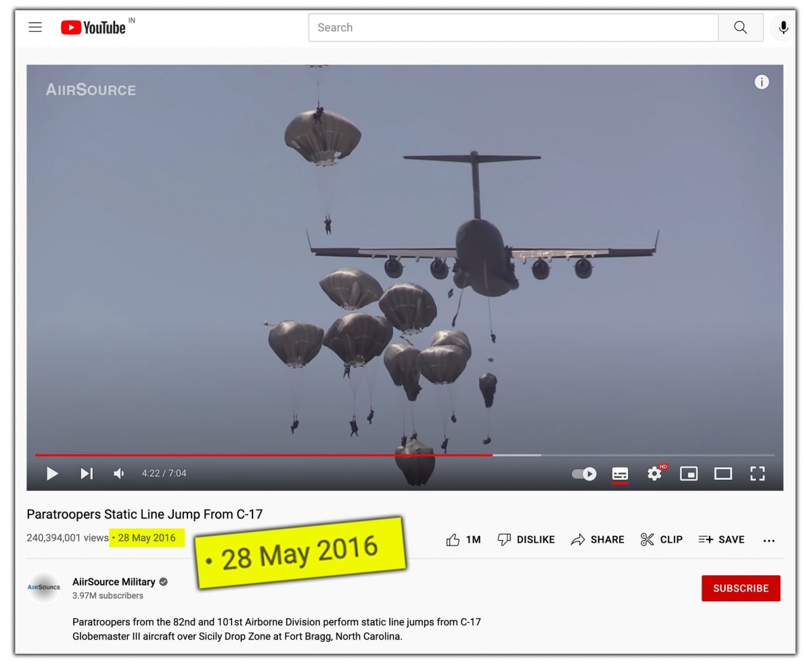This screenshot has height=664, width=812.
Task: Switch to theater mode
Action: point(723,473)
